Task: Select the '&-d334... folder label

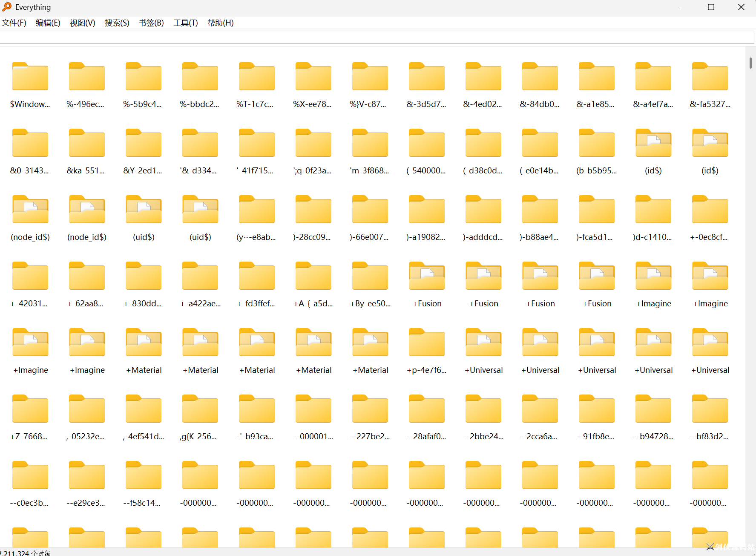Action: 198,170
